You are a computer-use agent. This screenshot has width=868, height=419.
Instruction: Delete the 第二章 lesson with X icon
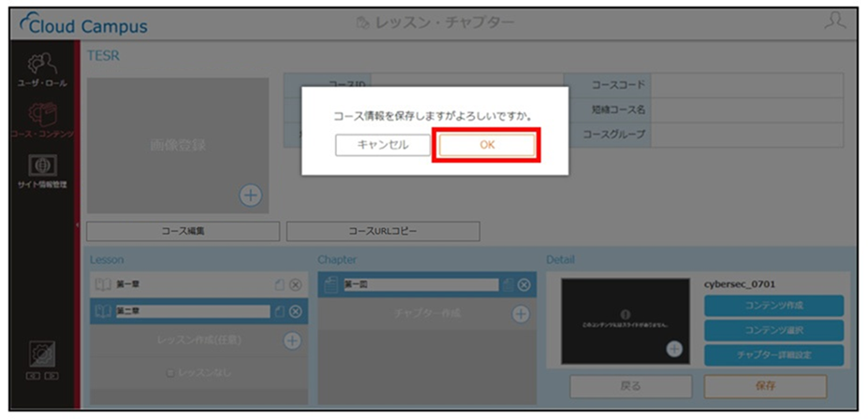(296, 311)
